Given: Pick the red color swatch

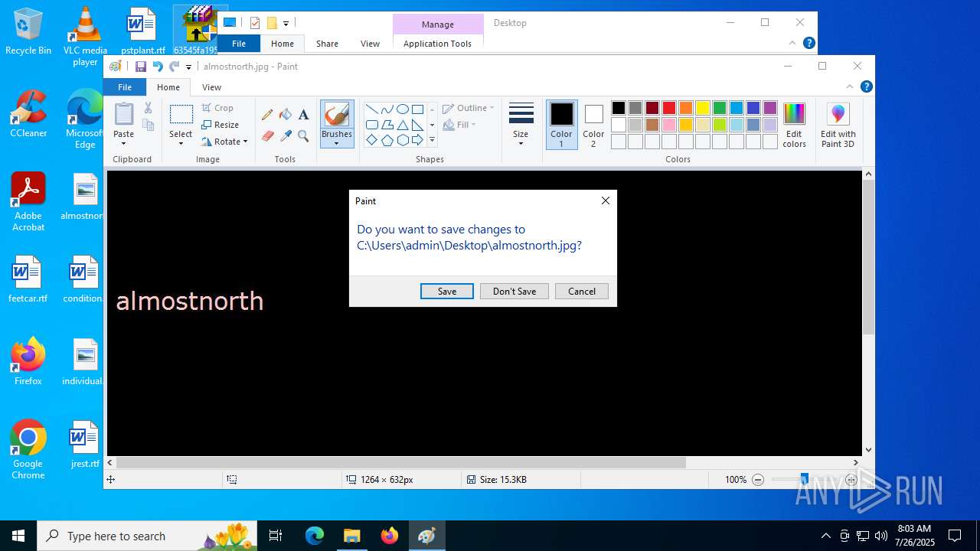Looking at the screenshot, I should pyautogui.click(x=669, y=108).
